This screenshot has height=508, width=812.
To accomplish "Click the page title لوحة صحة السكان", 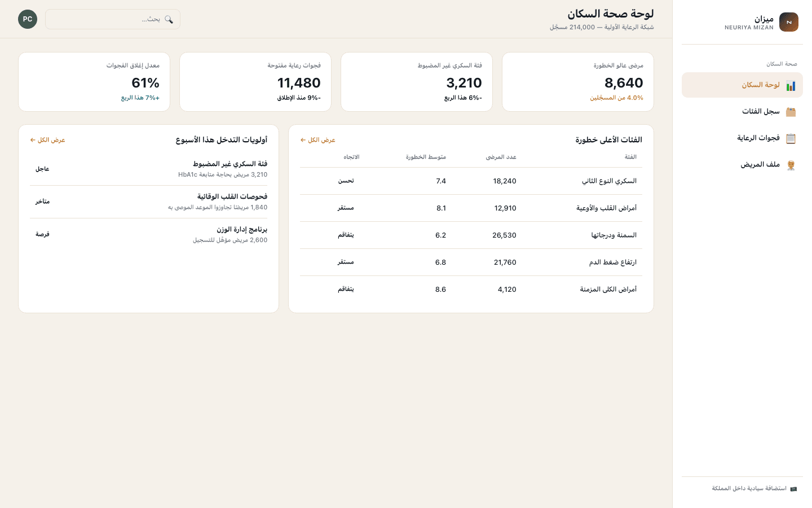I will coord(610,14).
